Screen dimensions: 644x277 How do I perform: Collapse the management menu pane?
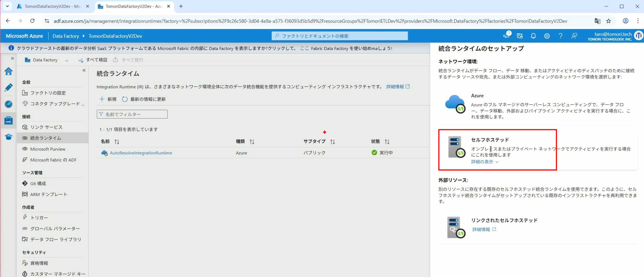pos(84,70)
